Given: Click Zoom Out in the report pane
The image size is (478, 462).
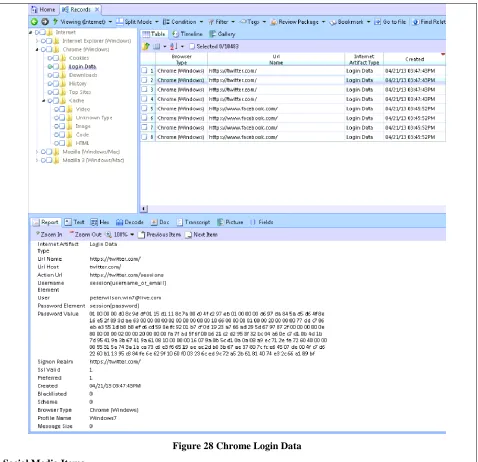Looking at the screenshot, I should point(85,235).
